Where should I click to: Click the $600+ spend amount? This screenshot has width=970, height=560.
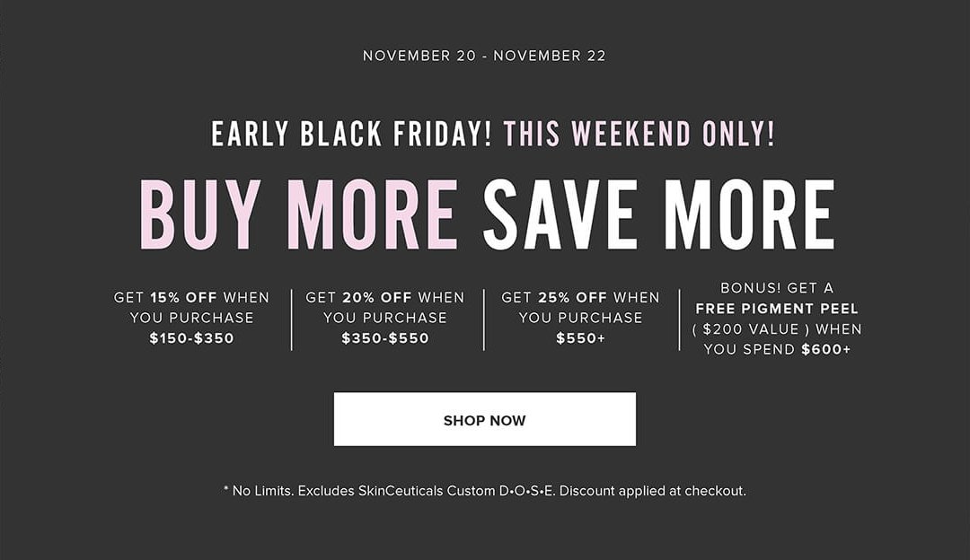click(x=826, y=349)
